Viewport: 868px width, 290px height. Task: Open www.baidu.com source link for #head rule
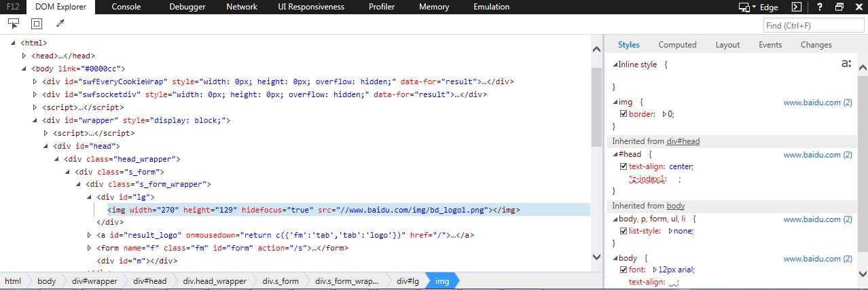(x=818, y=155)
